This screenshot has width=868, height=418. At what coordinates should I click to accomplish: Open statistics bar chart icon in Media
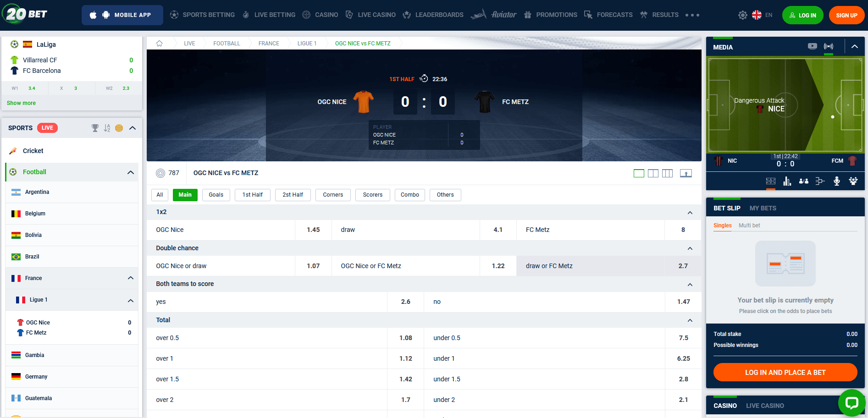pos(787,181)
